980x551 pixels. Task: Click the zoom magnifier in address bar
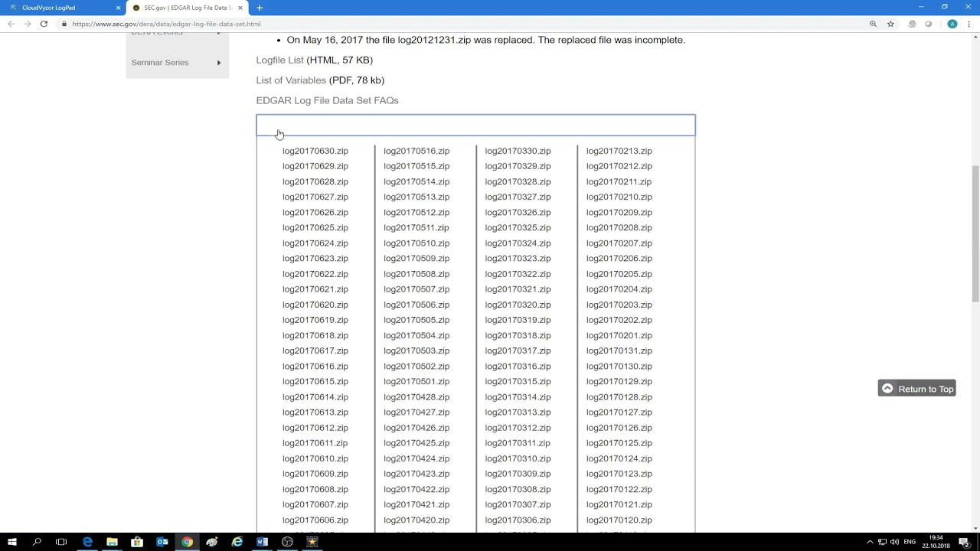click(873, 24)
